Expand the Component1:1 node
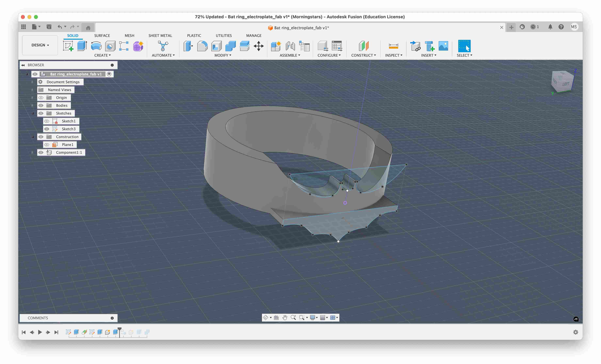 (x=32, y=152)
